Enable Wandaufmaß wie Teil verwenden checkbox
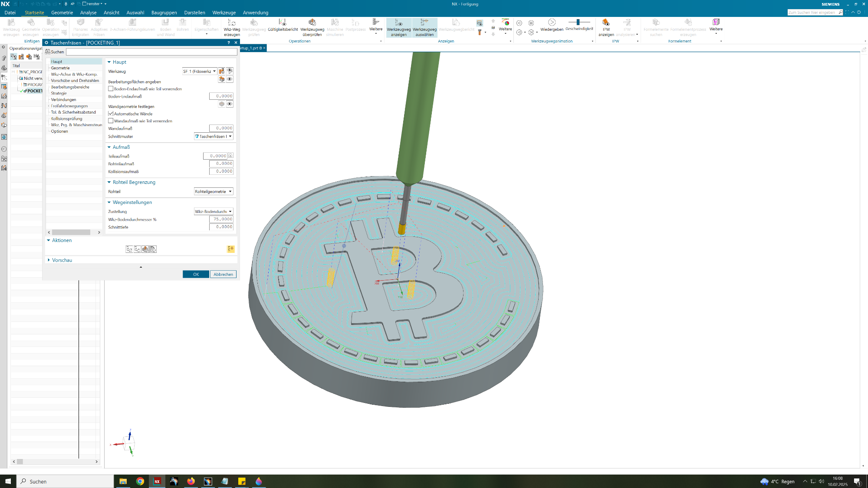This screenshot has height=488, width=868. 111,121
